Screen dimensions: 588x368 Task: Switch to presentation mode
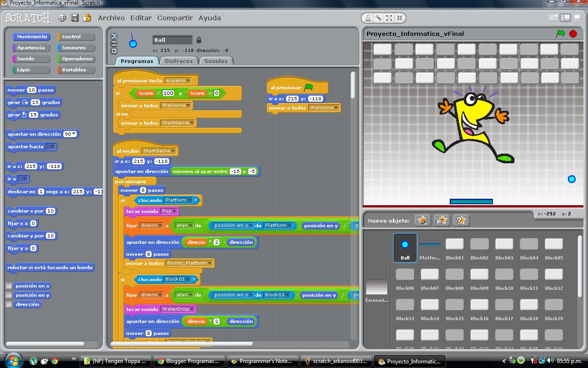click(x=577, y=18)
